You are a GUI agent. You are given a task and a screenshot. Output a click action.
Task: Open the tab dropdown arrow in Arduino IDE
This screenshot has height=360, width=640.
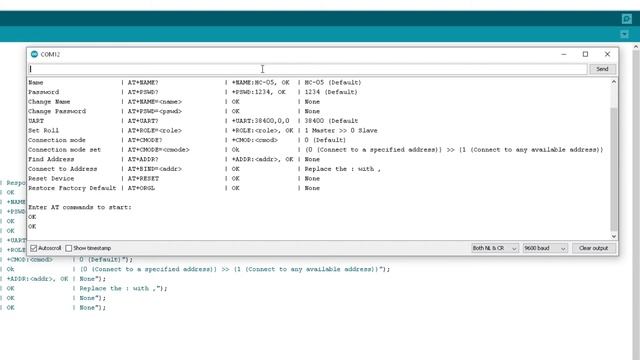(x=624, y=34)
